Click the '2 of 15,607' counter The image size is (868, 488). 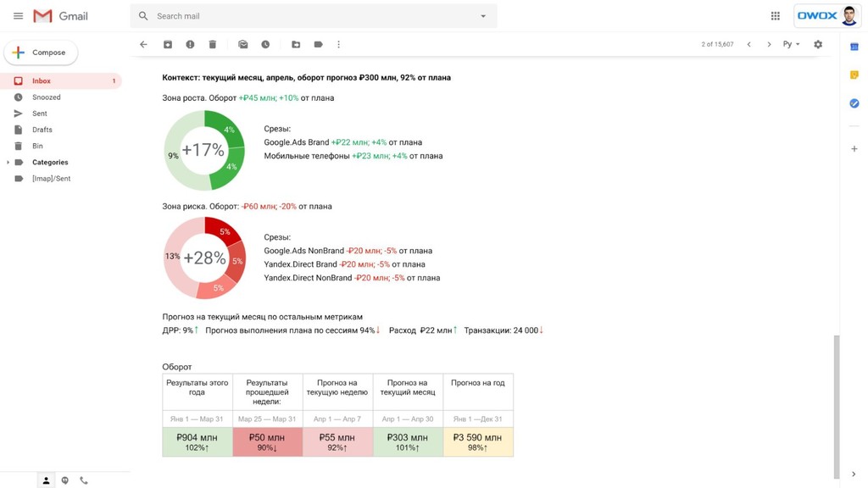coord(717,44)
